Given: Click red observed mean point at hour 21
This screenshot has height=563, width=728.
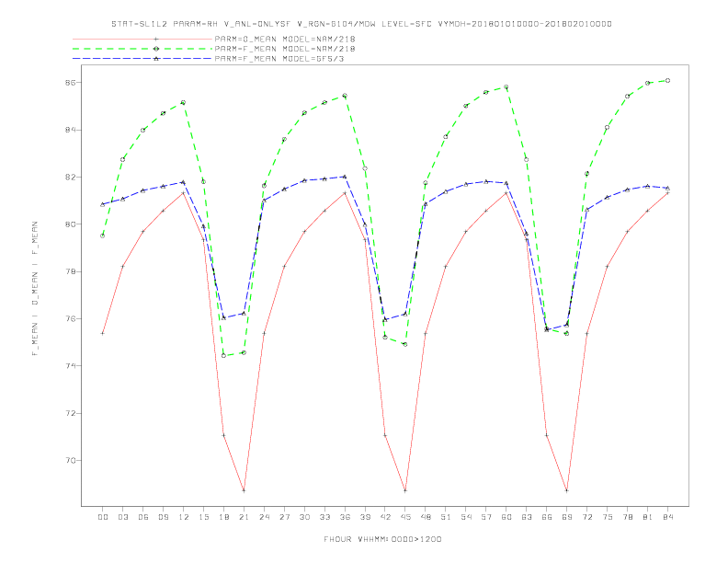Looking at the screenshot, I should coord(244,490).
